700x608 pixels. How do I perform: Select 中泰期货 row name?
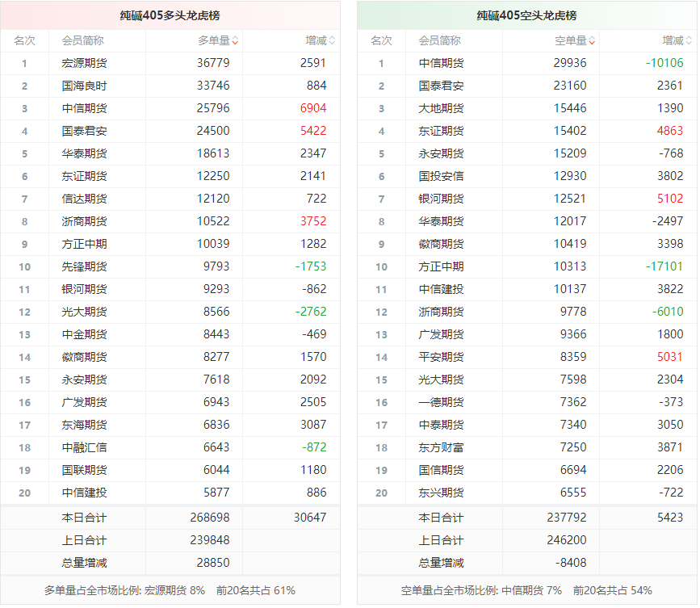(x=441, y=425)
